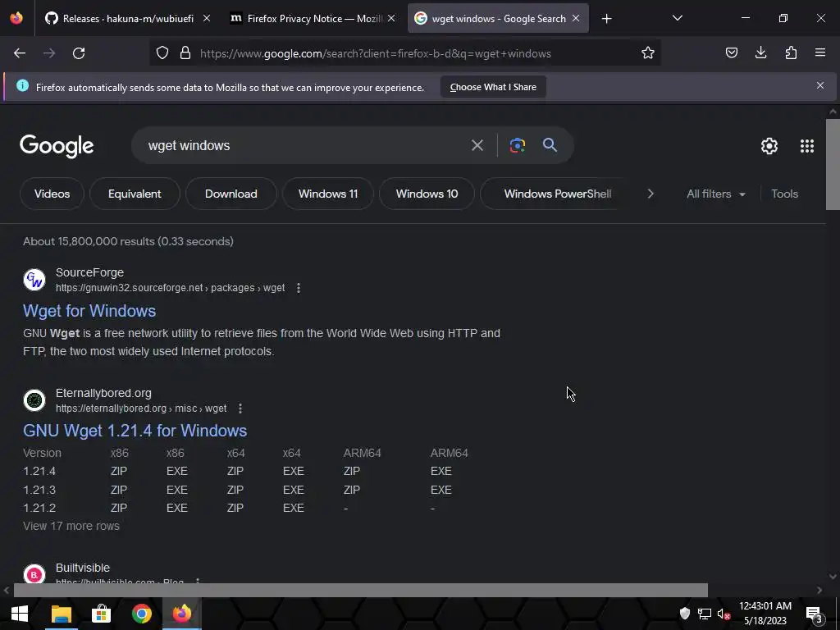Show more filter chips arrow
This screenshot has height=630, width=840.
(x=651, y=194)
